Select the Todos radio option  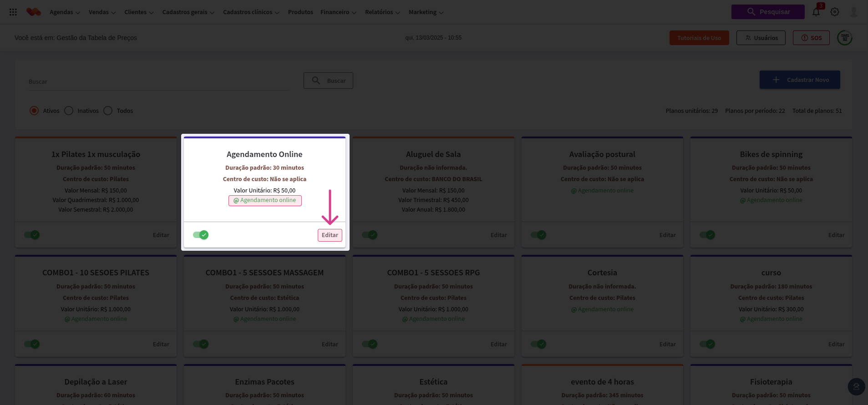pyautogui.click(x=108, y=111)
